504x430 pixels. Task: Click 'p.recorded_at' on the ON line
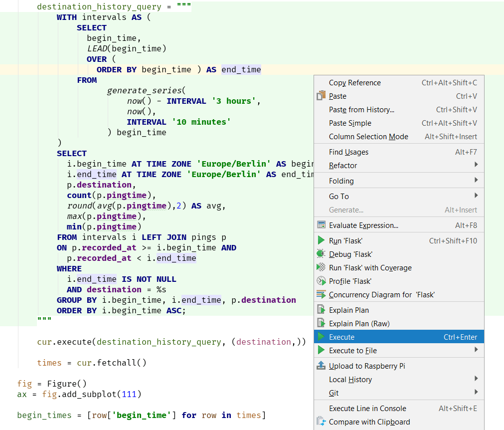pos(104,248)
